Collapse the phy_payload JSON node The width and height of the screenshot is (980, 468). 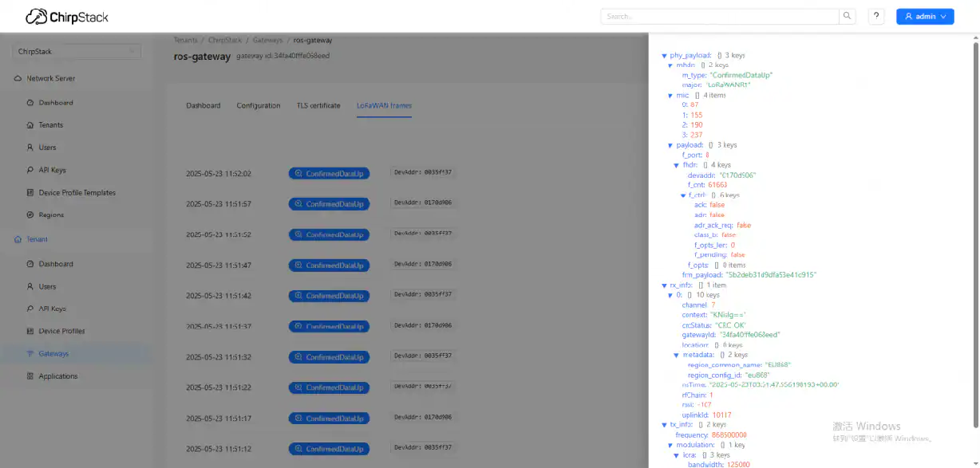(664, 56)
